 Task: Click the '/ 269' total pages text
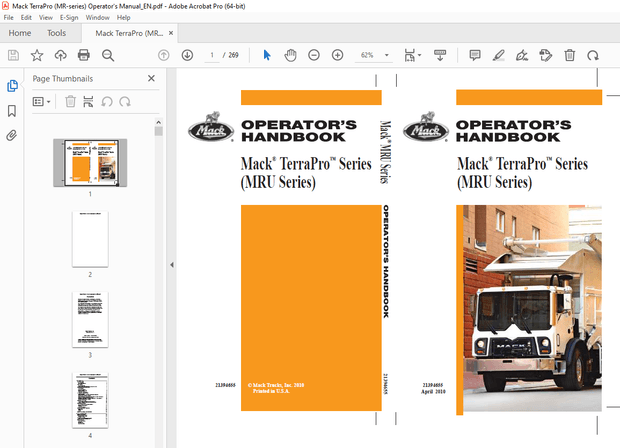click(231, 55)
